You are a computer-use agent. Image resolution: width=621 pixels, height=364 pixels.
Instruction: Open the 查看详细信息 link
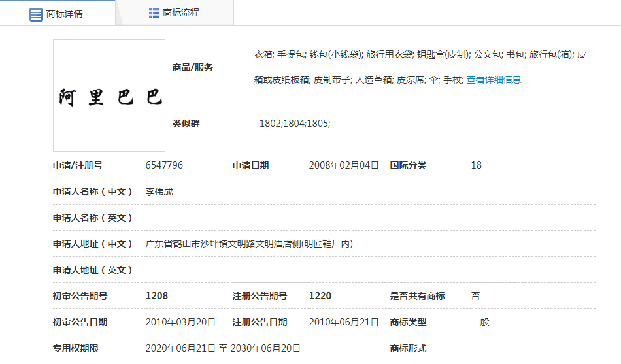point(494,80)
